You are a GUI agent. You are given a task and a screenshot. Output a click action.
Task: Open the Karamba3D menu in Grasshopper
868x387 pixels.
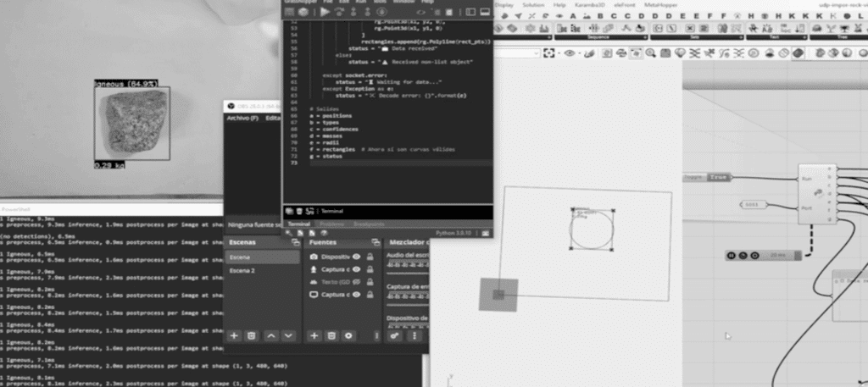[x=588, y=4]
